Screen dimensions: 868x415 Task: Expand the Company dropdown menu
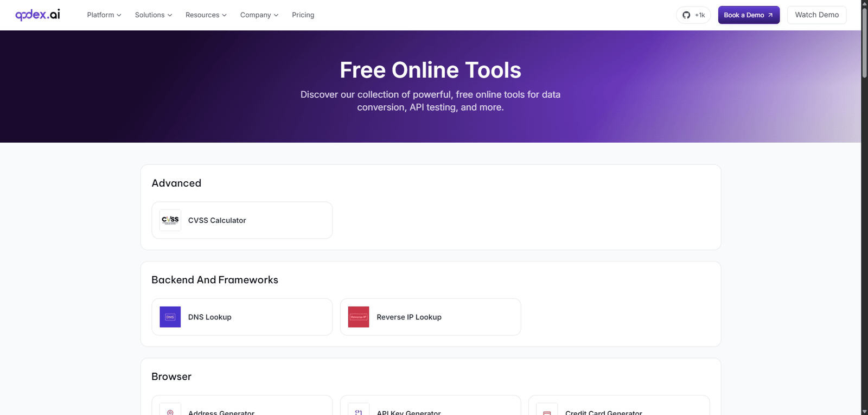259,15
